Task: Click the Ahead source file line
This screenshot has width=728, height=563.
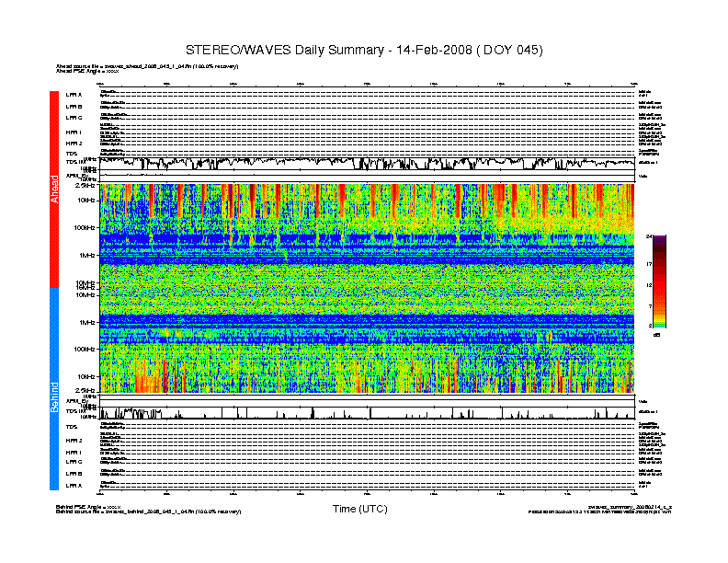Action: click(x=147, y=66)
